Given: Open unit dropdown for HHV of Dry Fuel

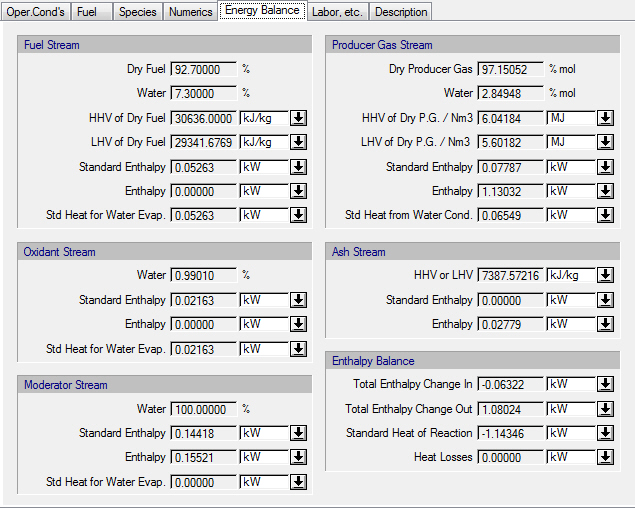Looking at the screenshot, I should (x=298, y=118).
